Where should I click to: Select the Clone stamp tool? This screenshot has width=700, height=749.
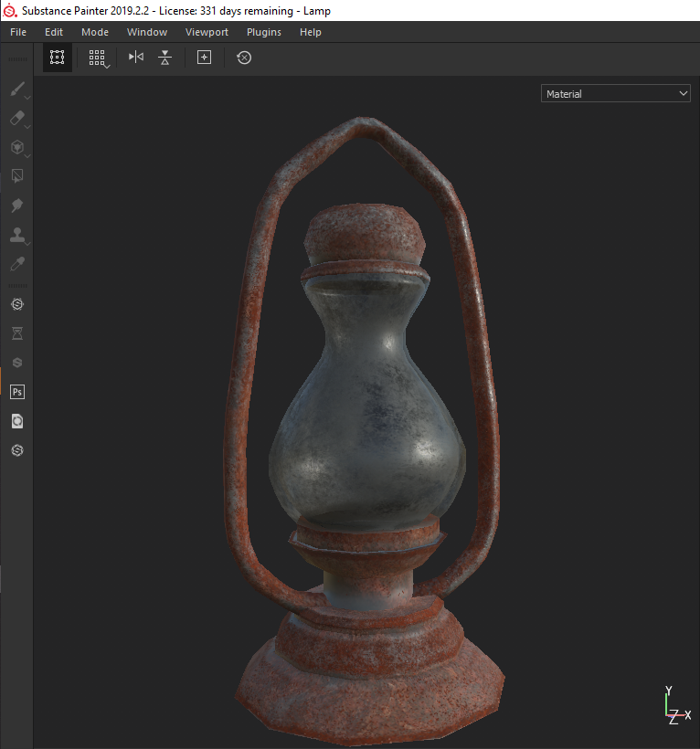[x=16, y=235]
